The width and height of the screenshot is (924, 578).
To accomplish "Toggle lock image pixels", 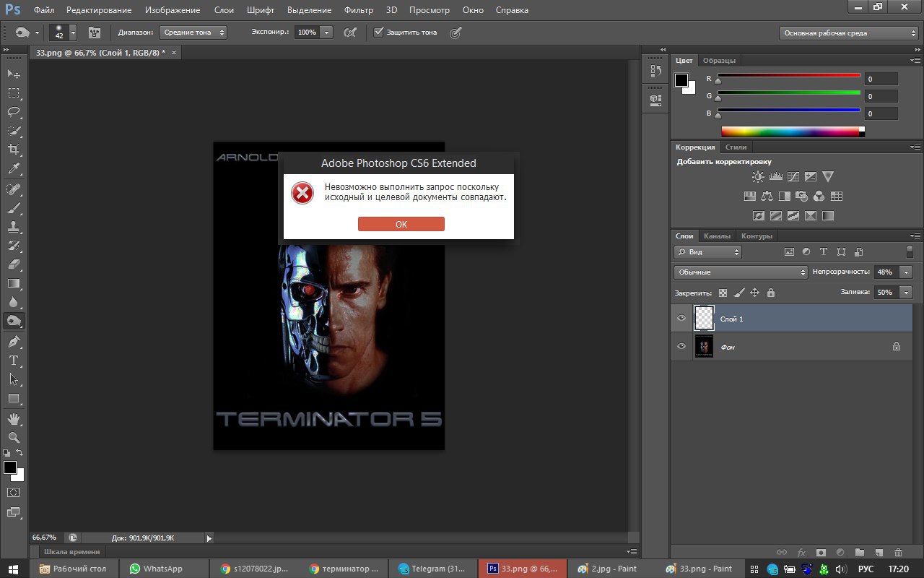I will pyautogui.click(x=738, y=293).
